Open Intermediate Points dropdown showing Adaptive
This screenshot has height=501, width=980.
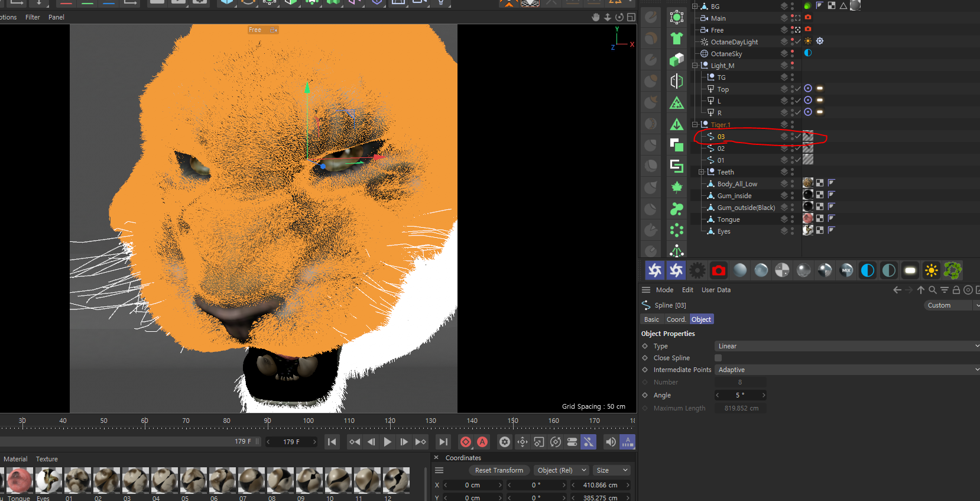tap(847, 370)
